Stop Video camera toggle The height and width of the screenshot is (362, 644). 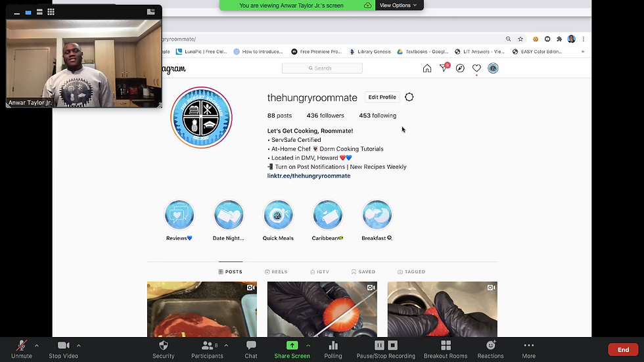coord(63,350)
